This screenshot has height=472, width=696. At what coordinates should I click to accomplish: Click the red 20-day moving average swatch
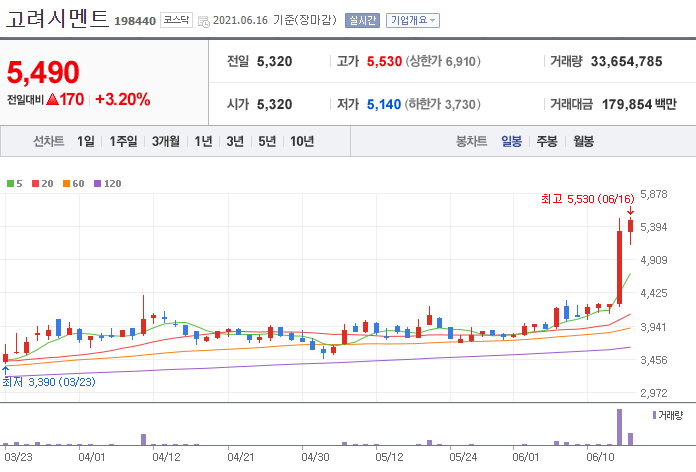tap(36, 183)
